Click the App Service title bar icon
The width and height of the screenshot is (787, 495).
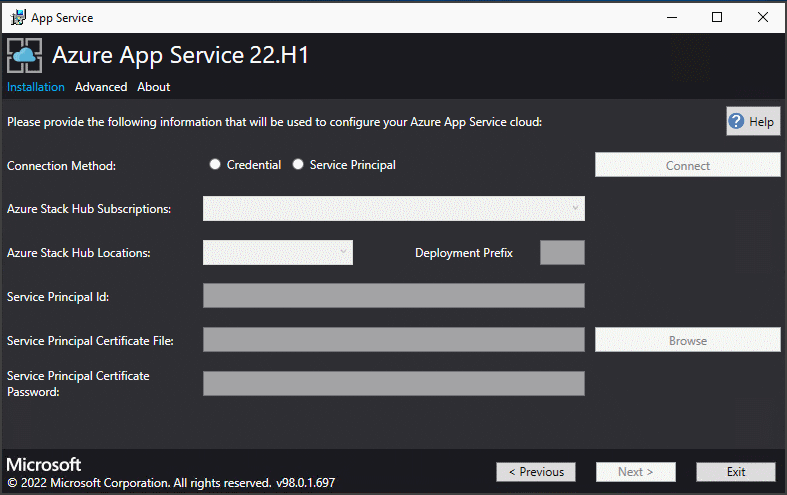17,16
